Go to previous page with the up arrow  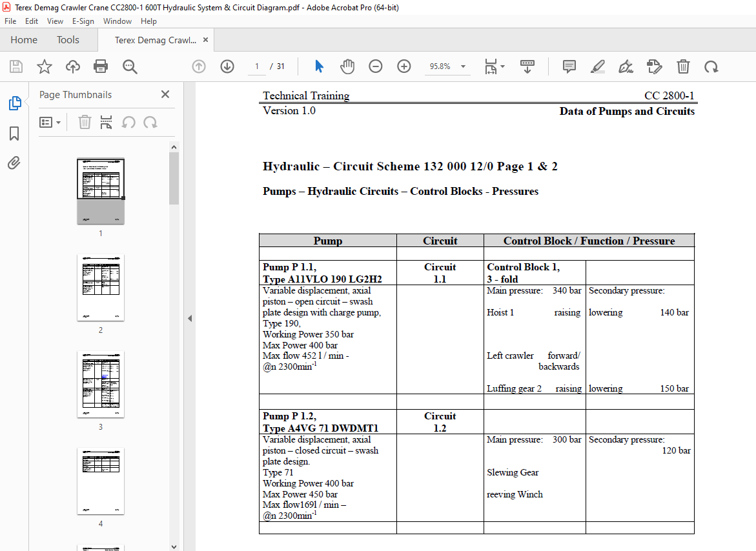pyautogui.click(x=199, y=66)
